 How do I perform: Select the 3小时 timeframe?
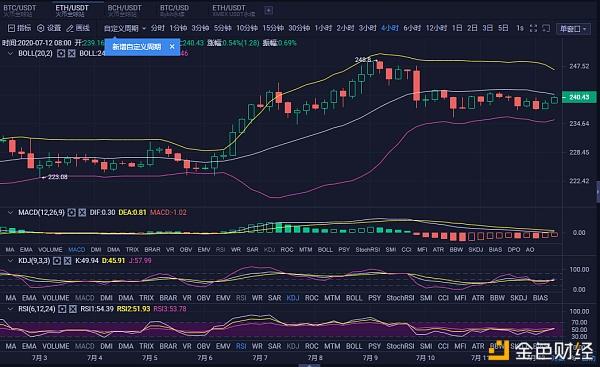pyautogui.click(x=367, y=28)
